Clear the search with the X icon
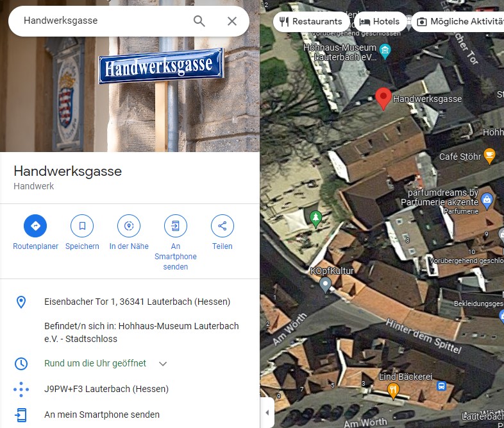 [x=231, y=21]
